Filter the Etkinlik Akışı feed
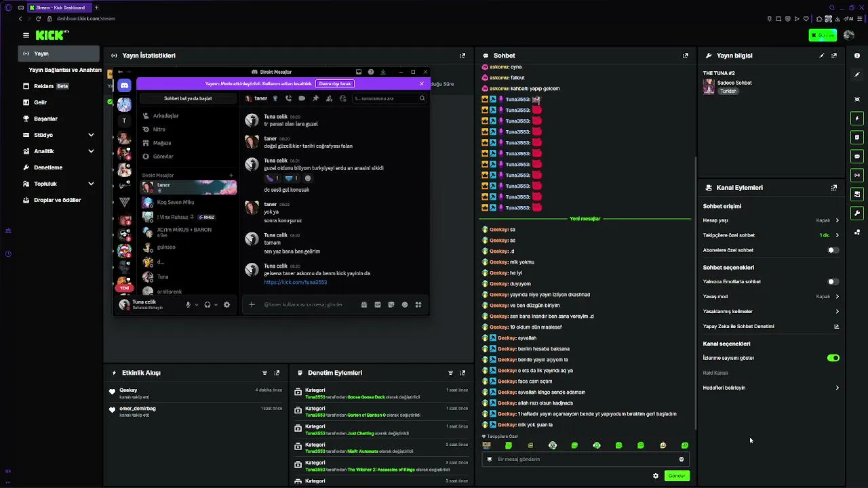The image size is (868, 488). [x=264, y=373]
